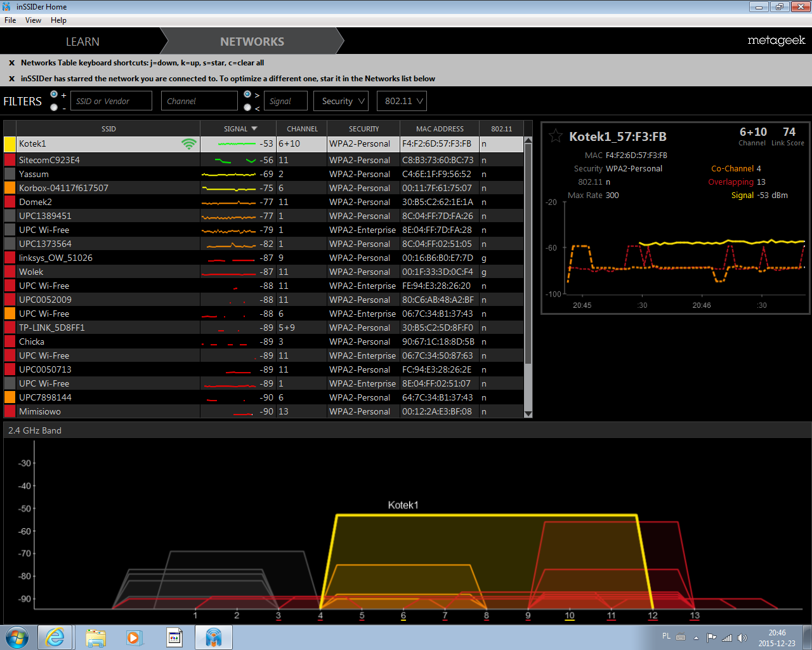The width and height of the screenshot is (812, 650).
Task: Star the Kotek1_57:F3:FB network in details panel
Action: pos(555,136)
